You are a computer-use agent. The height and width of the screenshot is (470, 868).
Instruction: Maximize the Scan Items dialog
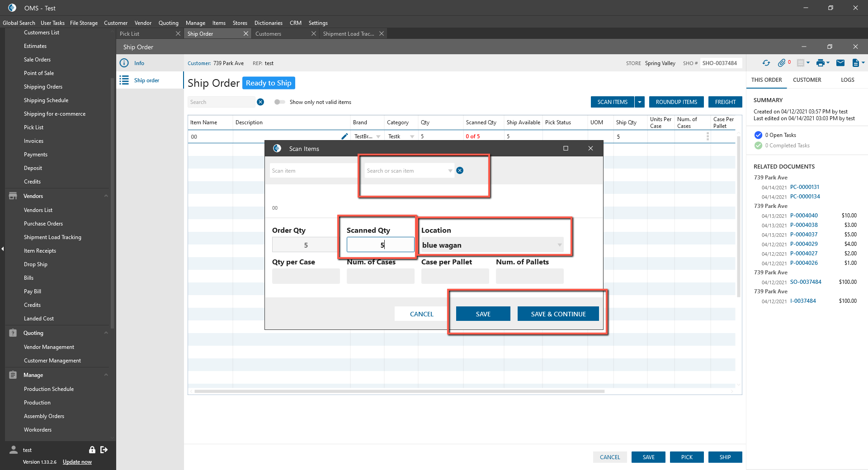coord(566,148)
